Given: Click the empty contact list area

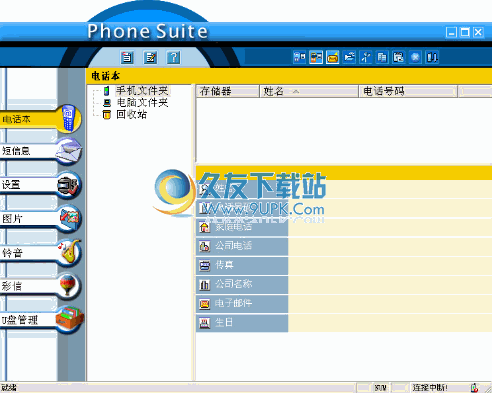Looking at the screenshot, I should click(343, 130).
